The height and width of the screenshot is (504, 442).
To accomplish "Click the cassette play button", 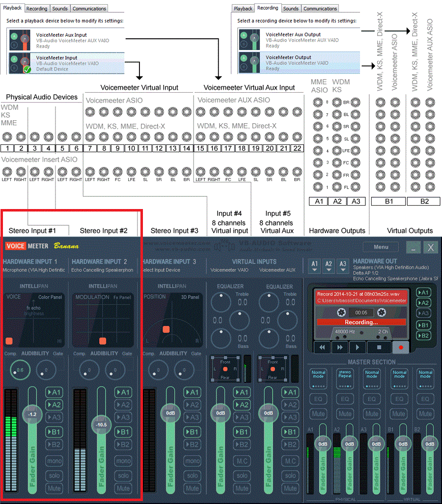I will click(x=357, y=347).
